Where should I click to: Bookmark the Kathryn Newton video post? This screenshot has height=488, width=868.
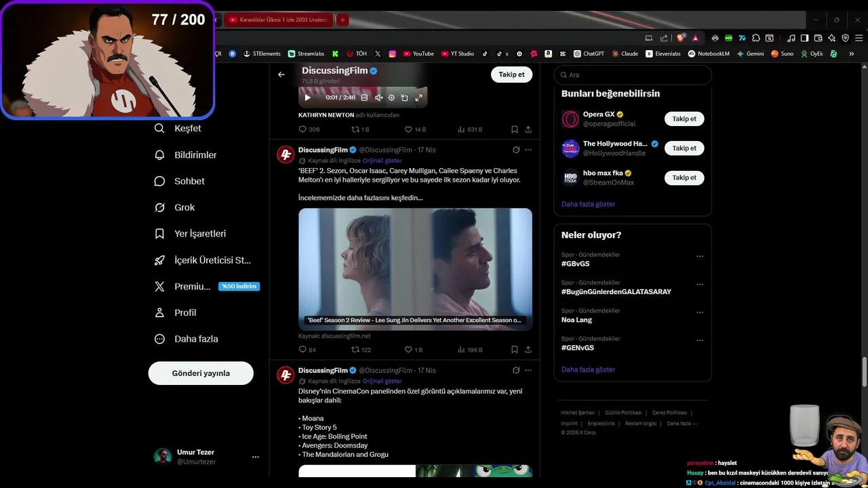514,129
